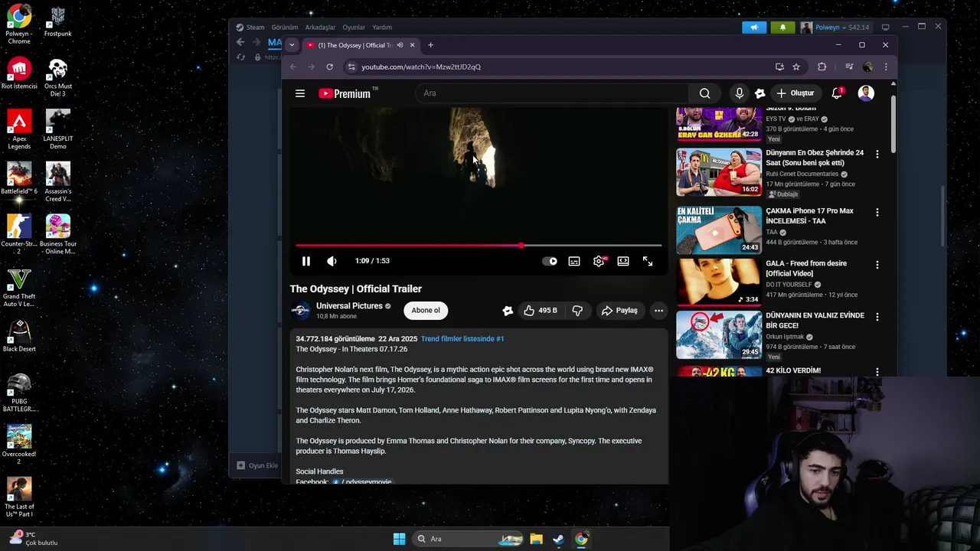
Task: Open 'DÜNYANIN EN YALNIZ EVİNDE BİR GECE!' title
Action: pyautogui.click(x=815, y=320)
